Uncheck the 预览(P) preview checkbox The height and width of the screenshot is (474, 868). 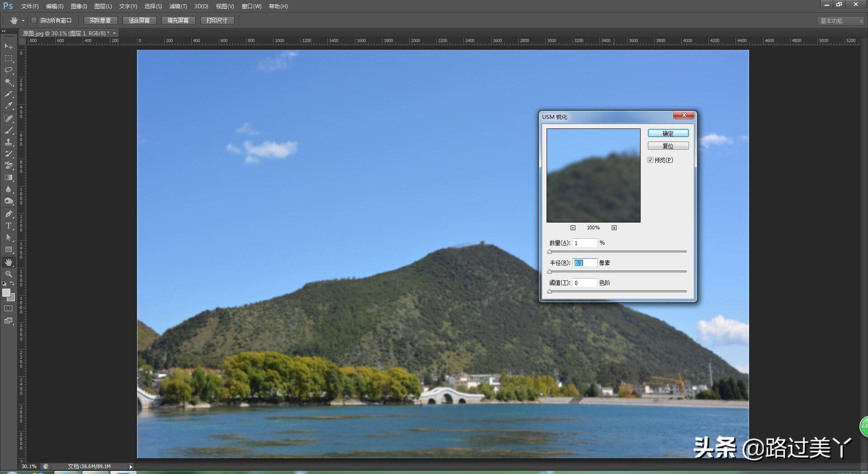(650, 160)
